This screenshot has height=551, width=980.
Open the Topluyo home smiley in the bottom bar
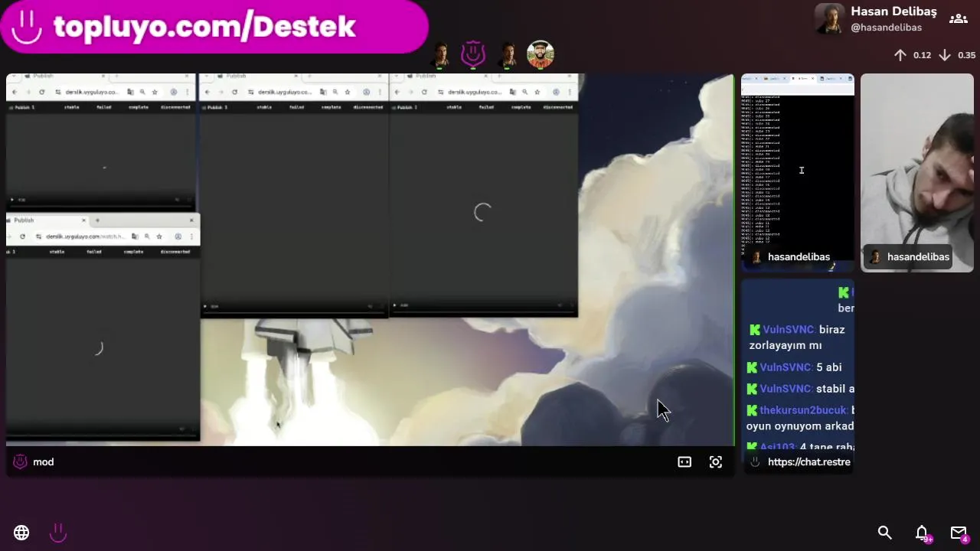(58, 533)
